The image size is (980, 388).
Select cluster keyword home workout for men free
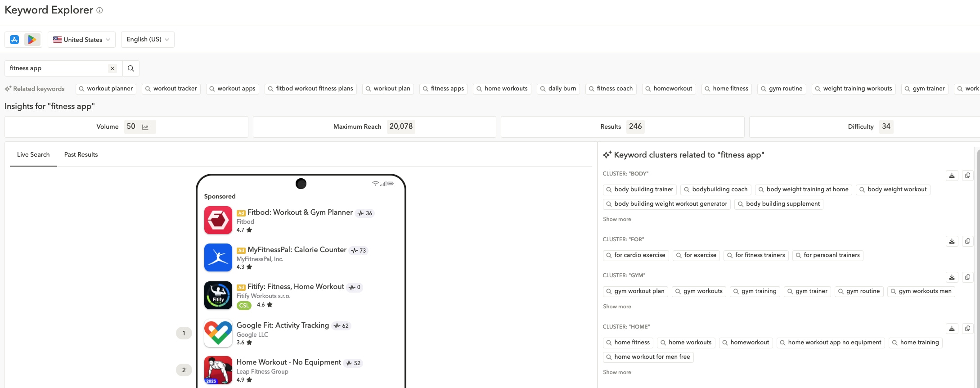point(648,357)
